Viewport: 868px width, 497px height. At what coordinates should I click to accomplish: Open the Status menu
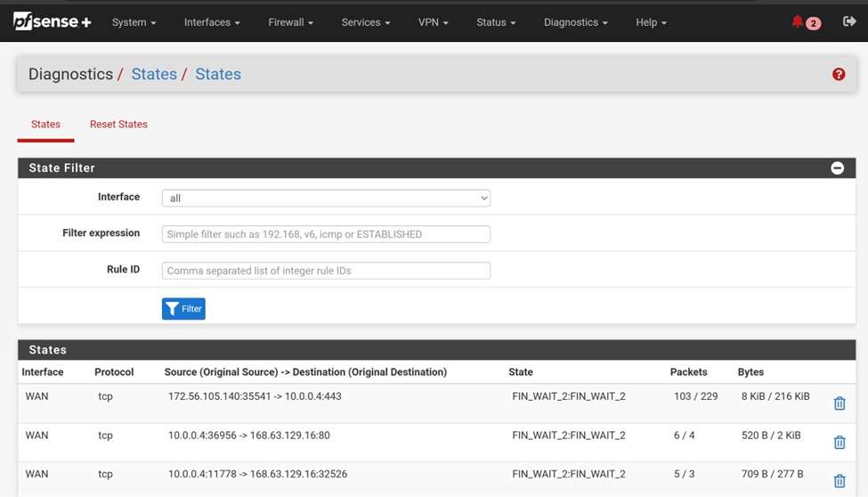tap(496, 22)
